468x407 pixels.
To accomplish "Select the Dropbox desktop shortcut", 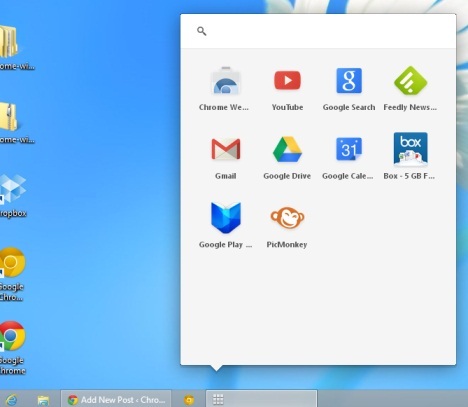I will (13, 195).
